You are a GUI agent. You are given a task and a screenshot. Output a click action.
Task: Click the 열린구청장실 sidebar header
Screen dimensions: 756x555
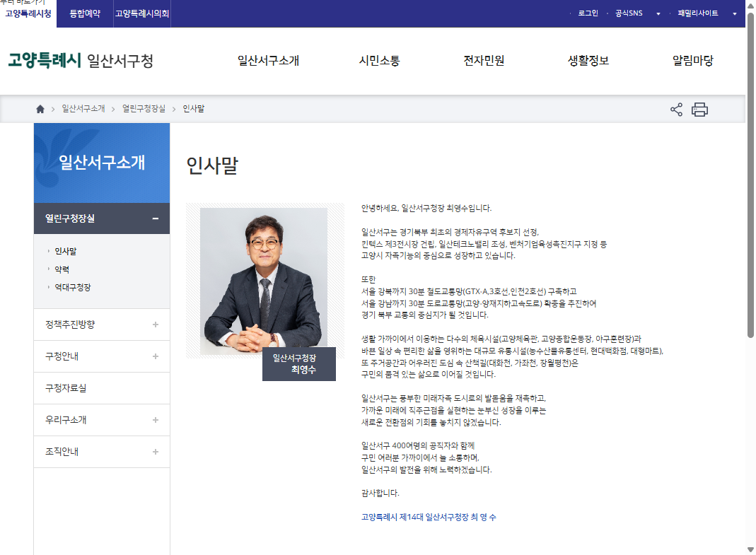click(x=102, y=218)
